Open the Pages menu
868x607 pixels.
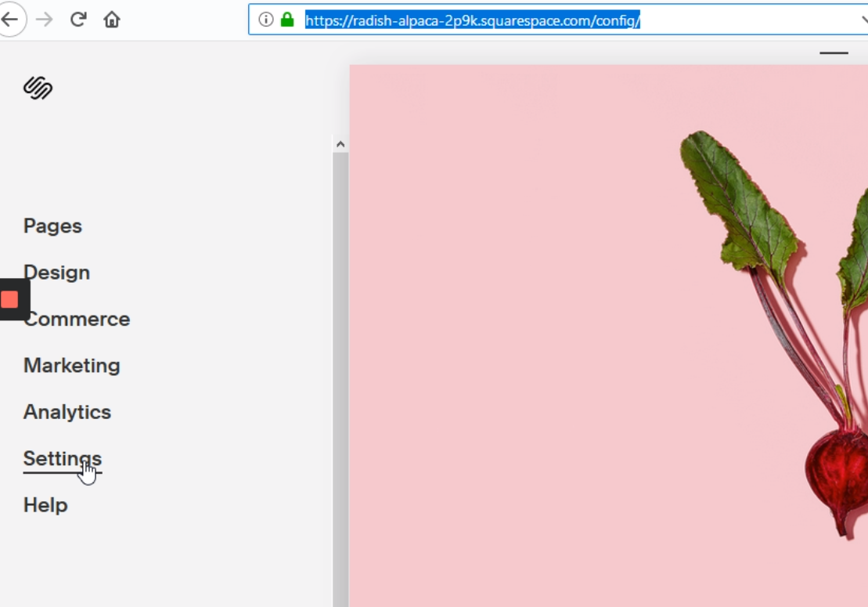pos(52,226)
